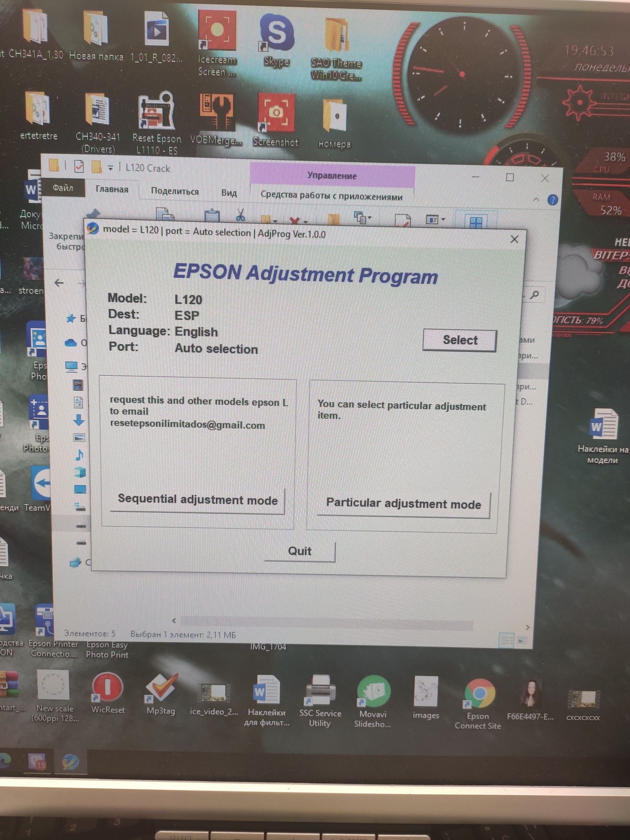Click the Cut scissors icon in ribbon
The image size is (630, 840).
pyautogui.click(x=240, y=215)
